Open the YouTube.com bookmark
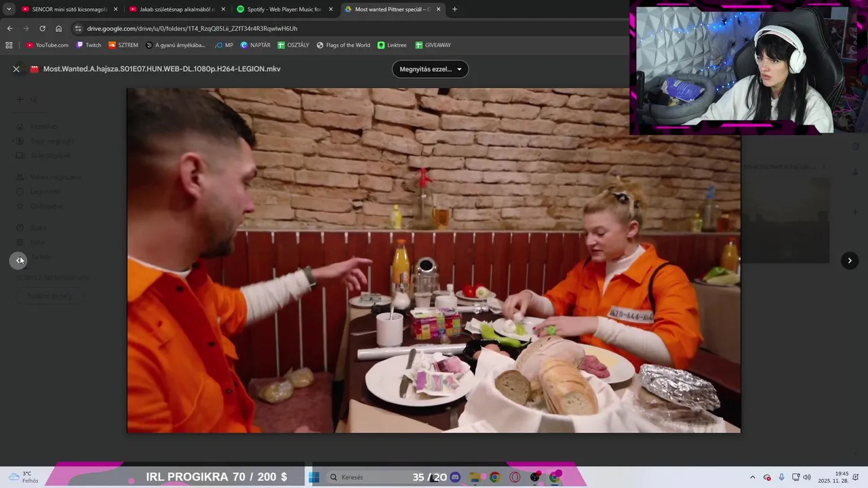The height and width of the screenshot is (488, 868). (47, 45)
